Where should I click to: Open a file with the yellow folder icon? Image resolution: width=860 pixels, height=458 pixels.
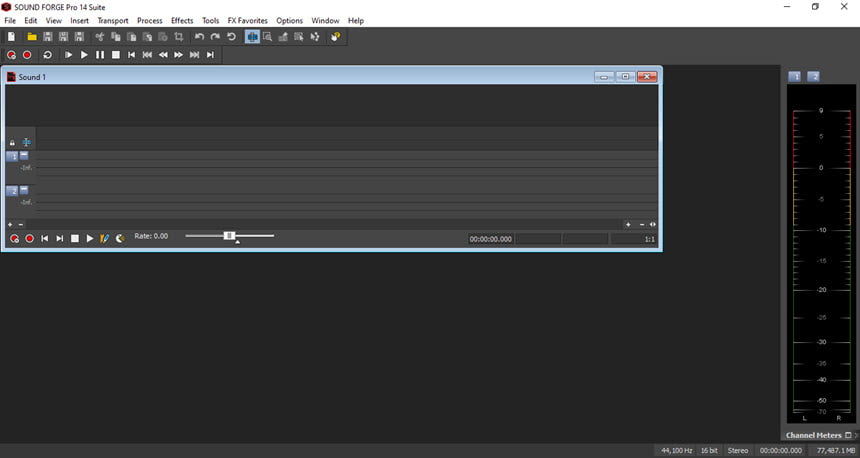32,37
